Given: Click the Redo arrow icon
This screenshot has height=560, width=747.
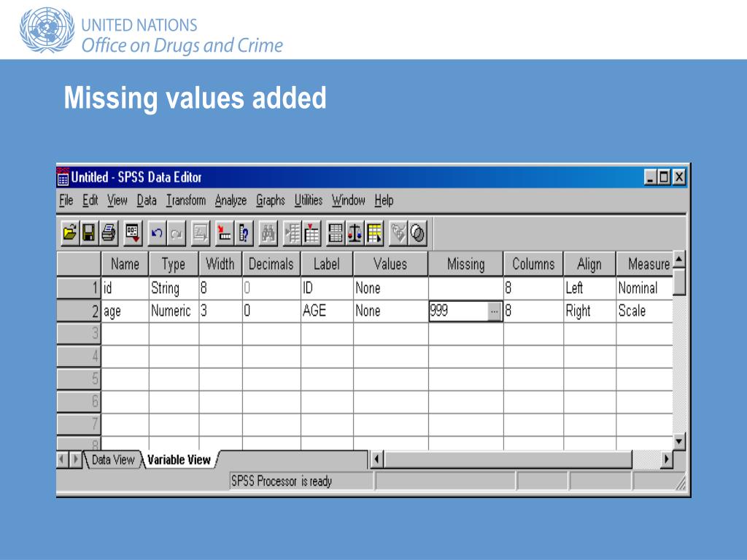Looking at the screenshot, I should pyautogui.click(x=177, y=233).
